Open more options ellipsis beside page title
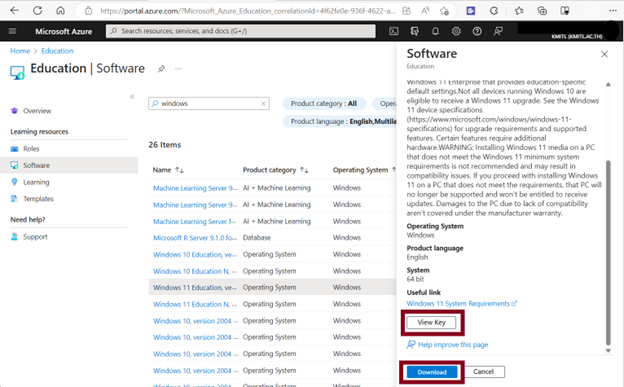The height and width of the screenshot is (387, 624). coord(178,69)
